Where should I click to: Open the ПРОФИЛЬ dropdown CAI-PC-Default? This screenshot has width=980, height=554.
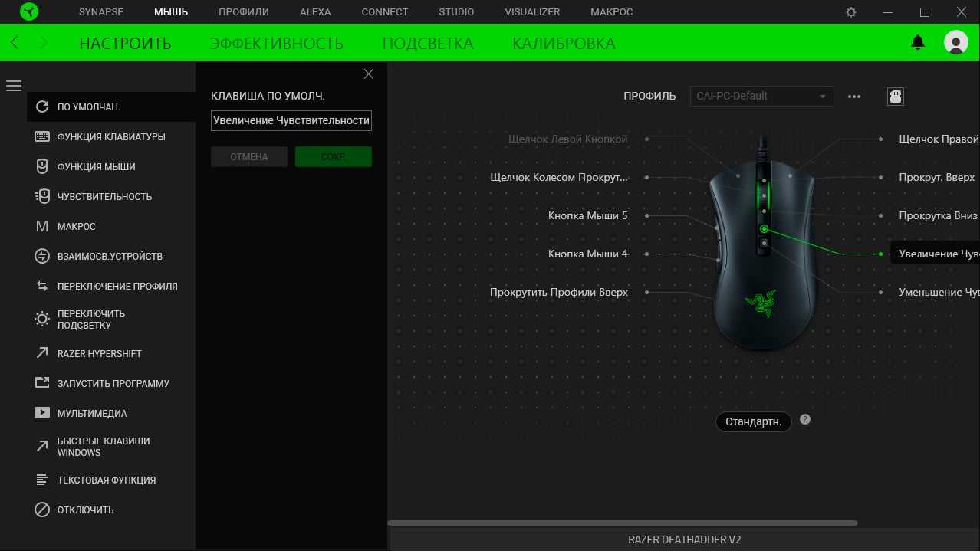(x=761, y=96)
